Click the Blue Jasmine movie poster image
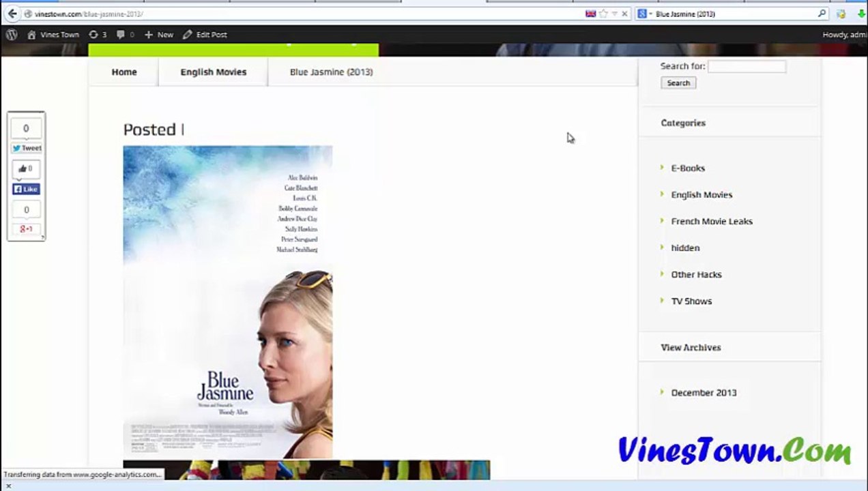 coord(227,302)
